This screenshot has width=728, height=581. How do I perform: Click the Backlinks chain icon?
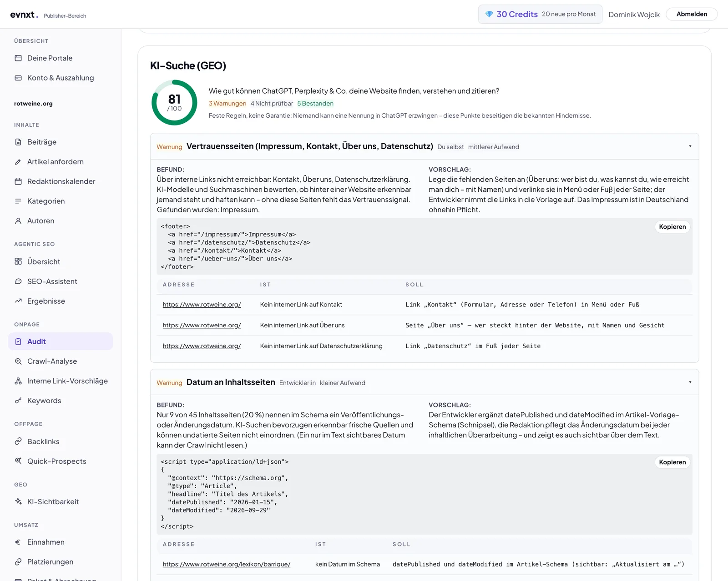(x=18, y=441)
